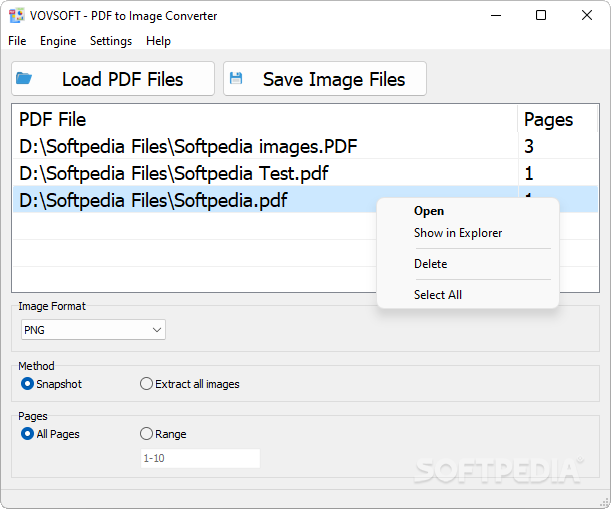Open the Settings menu
Viewport: 611px width, 509px height.
(111, 41)
